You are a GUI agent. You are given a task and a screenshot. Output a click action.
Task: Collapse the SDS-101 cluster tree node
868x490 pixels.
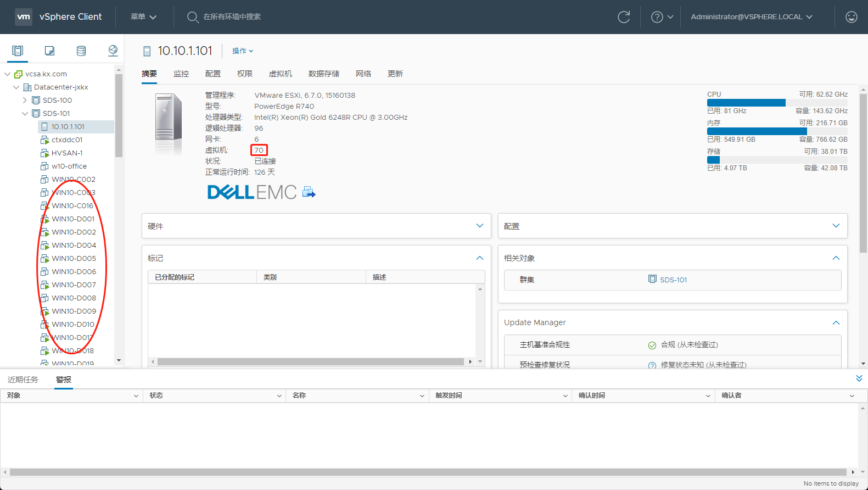[x=25, y=114]
